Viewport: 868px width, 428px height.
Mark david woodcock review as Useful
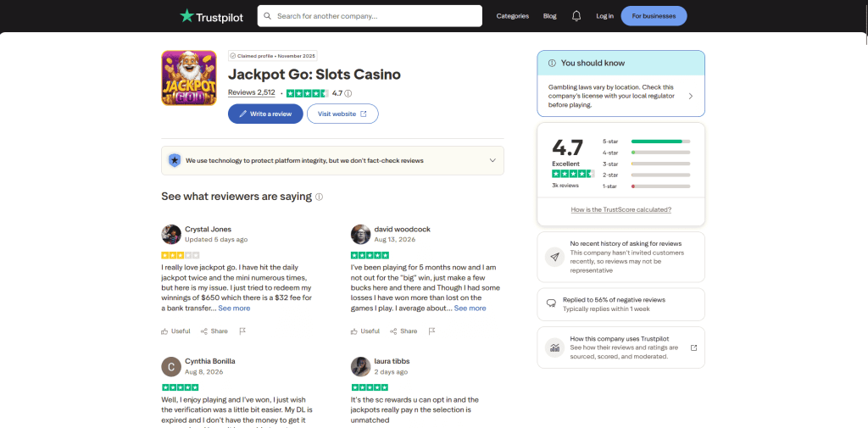364,331
